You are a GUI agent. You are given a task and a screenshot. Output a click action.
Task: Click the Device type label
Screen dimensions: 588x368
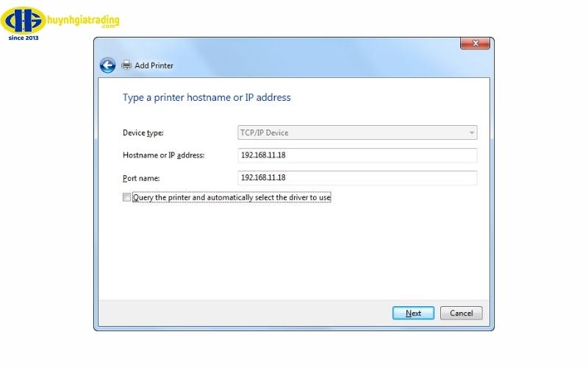tap(143, 133)
